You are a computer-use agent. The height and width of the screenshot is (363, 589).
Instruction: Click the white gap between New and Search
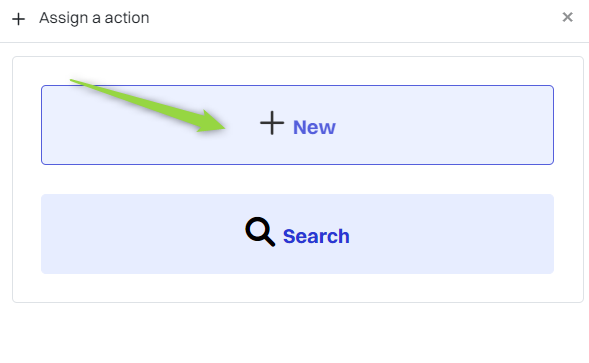[x=298, y=179]
